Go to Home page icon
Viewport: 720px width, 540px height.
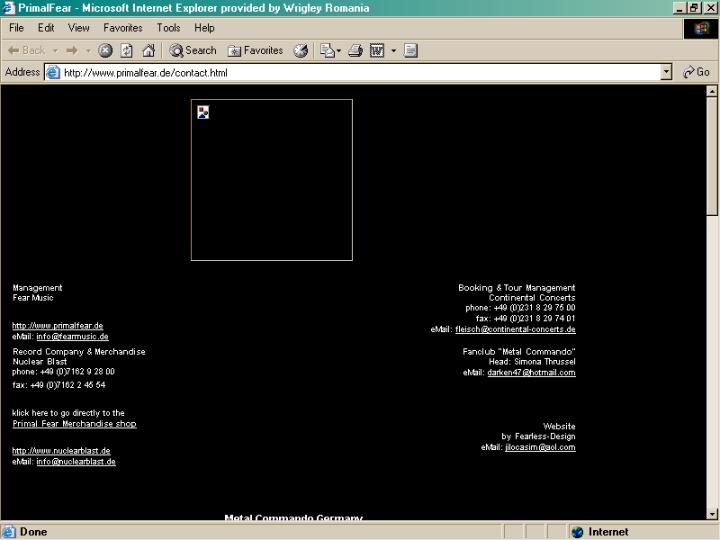point(148,51)
